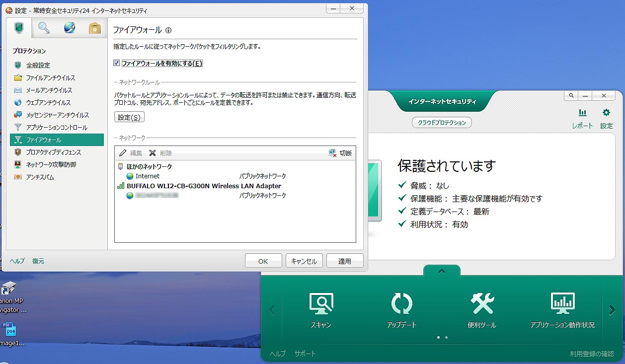The image size is (625, 364).
Task: Click 適用 button
Action: coord(345,261)
